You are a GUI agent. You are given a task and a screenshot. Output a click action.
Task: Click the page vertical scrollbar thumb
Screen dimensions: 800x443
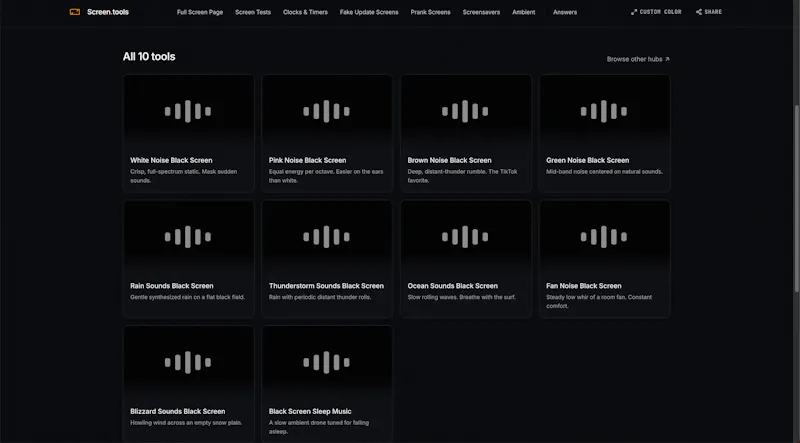pyautogui.click(x=796, y=199)
